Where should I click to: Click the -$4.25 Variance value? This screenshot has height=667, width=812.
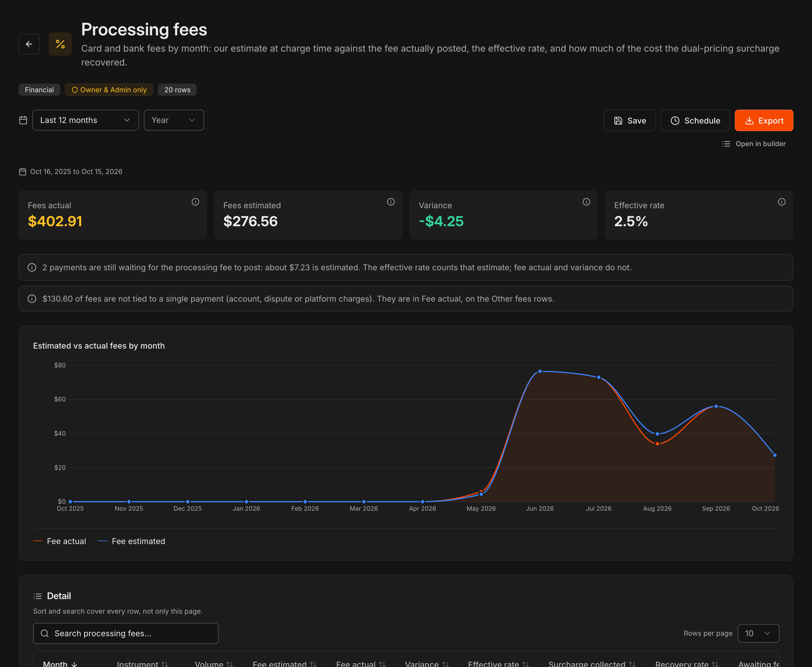pos(441,221)
